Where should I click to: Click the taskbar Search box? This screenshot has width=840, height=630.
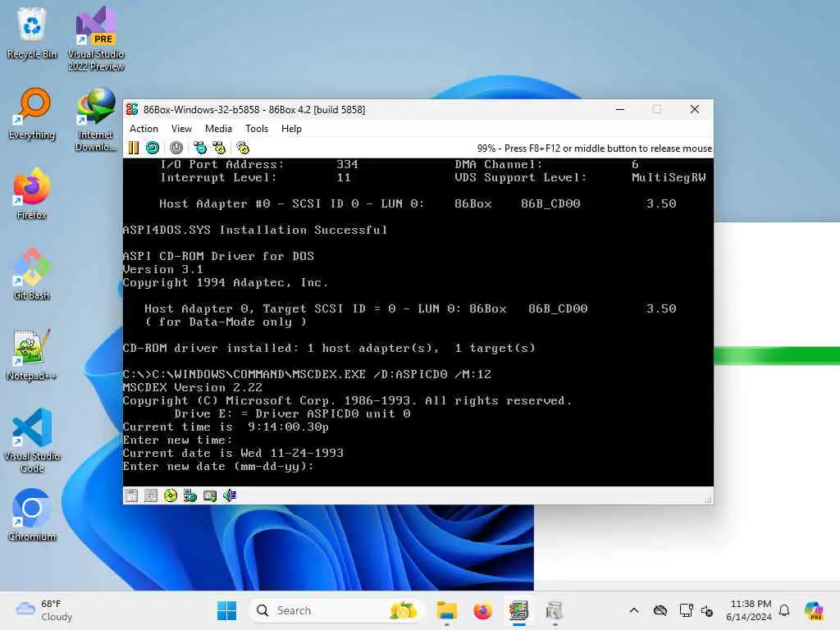pos(337,610)
